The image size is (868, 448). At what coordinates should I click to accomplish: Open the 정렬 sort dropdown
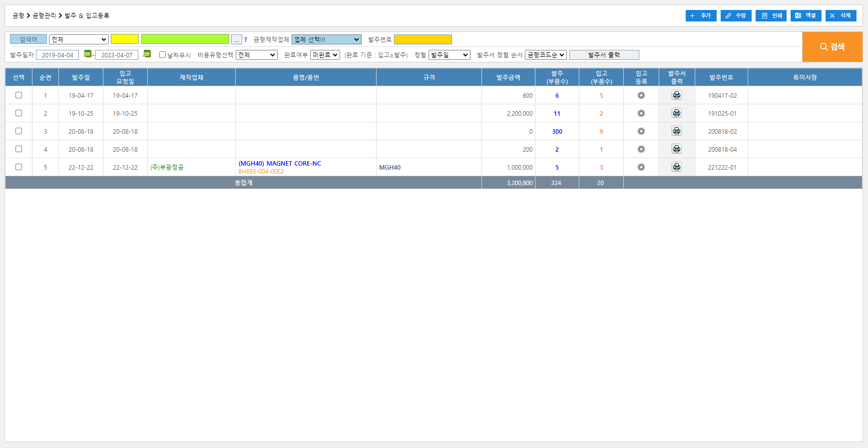449,55
